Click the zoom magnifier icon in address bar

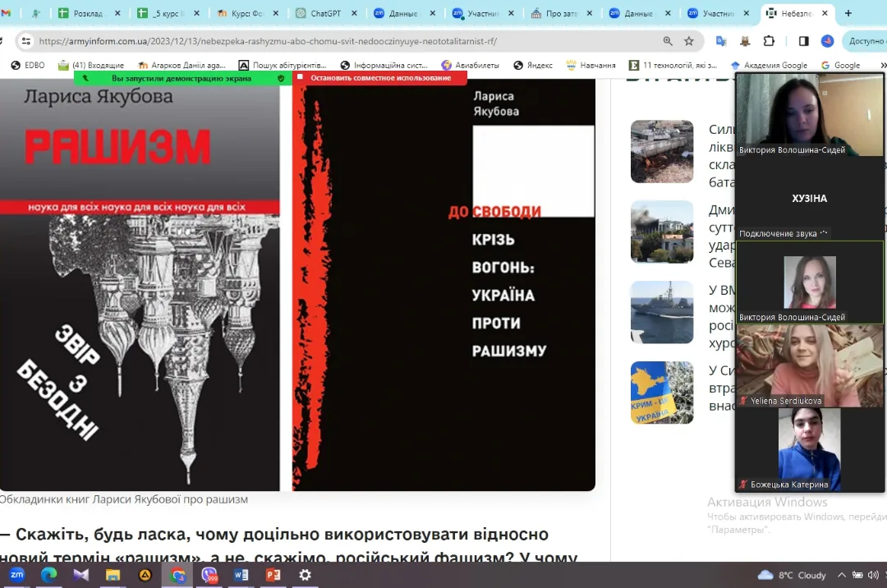[x=668, y=41]
